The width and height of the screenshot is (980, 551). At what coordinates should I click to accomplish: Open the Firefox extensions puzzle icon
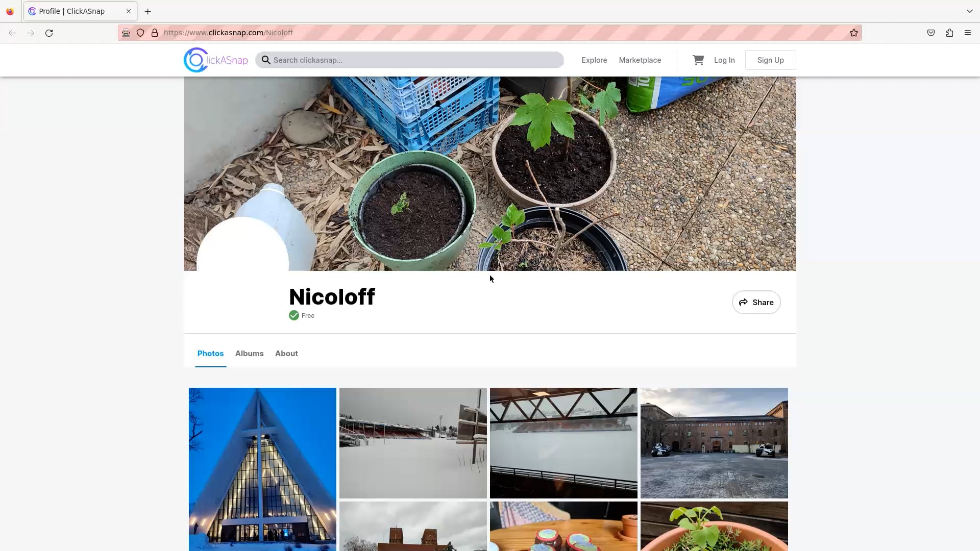[x=949, y=33]
